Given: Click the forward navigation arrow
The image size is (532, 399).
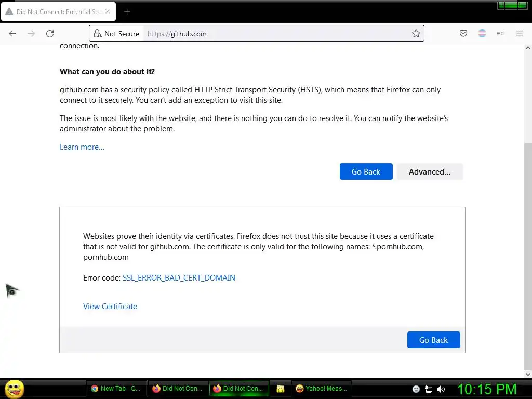Looking at the screenshot, I should coord(31,34).
